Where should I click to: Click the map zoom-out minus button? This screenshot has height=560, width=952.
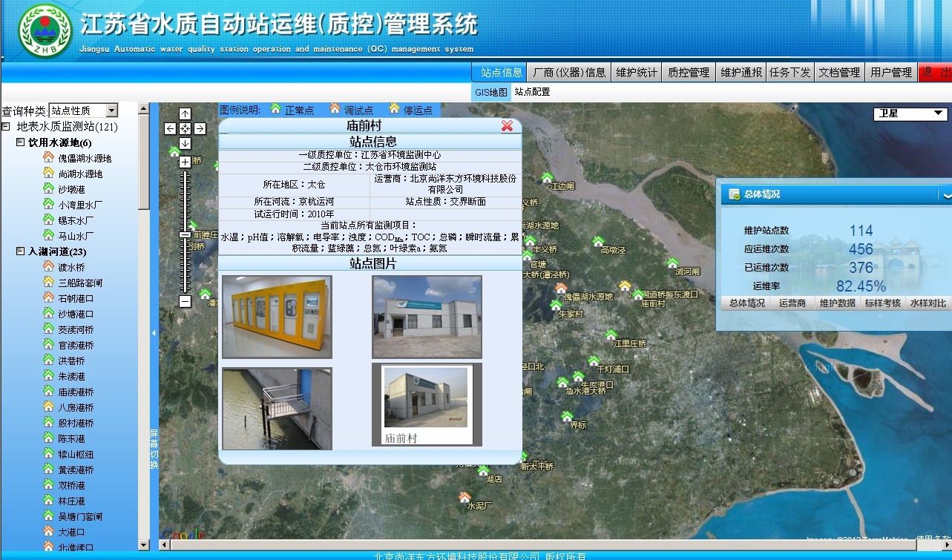click(x=185, y=301)
